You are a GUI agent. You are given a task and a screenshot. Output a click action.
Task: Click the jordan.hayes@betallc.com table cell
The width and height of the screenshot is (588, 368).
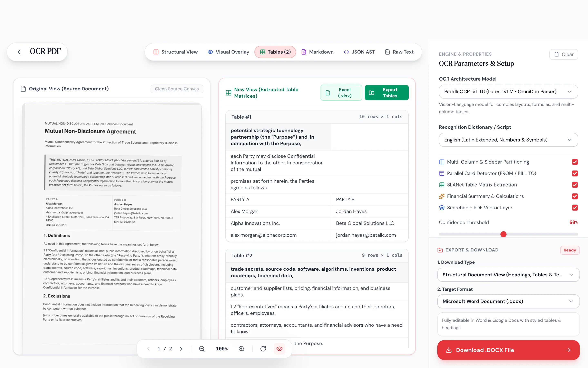click(369, 235)
